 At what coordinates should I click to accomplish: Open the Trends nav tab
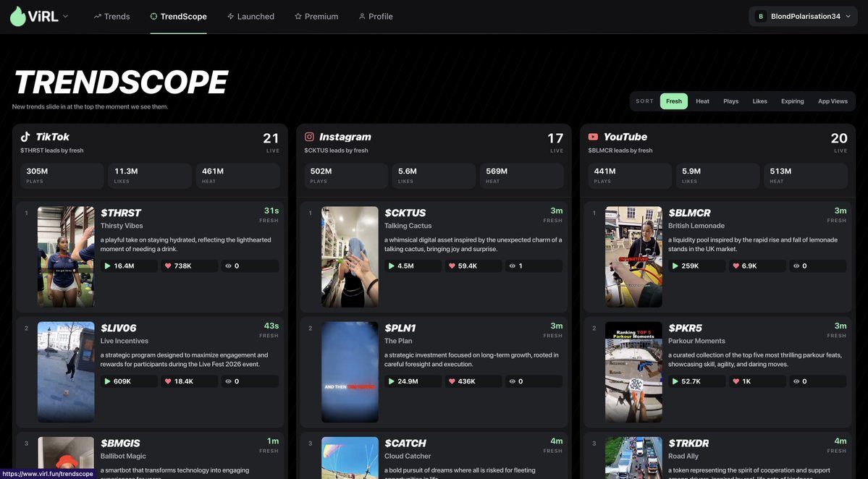[x=111, y=17]
